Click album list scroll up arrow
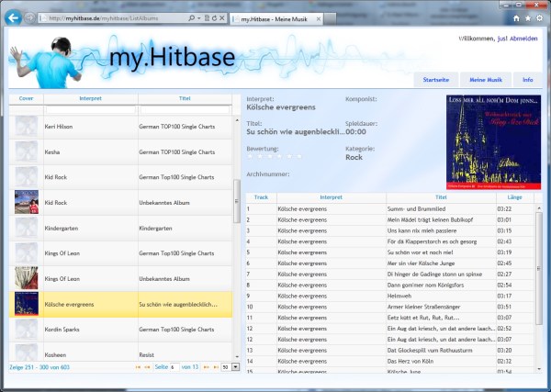This screenshot has width=551, height=392. (237, 120)
